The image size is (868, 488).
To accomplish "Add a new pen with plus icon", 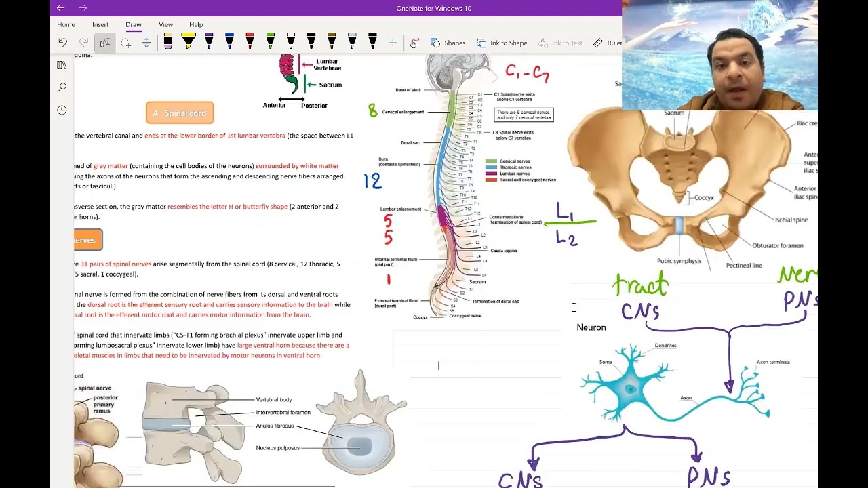I will [393, 43].
